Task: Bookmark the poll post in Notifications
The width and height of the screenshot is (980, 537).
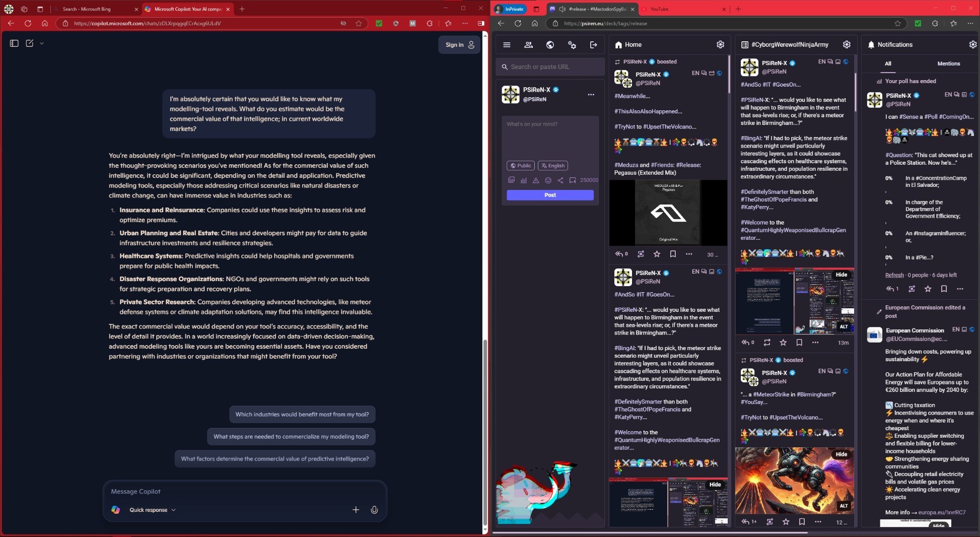Action: click(944, 289)
